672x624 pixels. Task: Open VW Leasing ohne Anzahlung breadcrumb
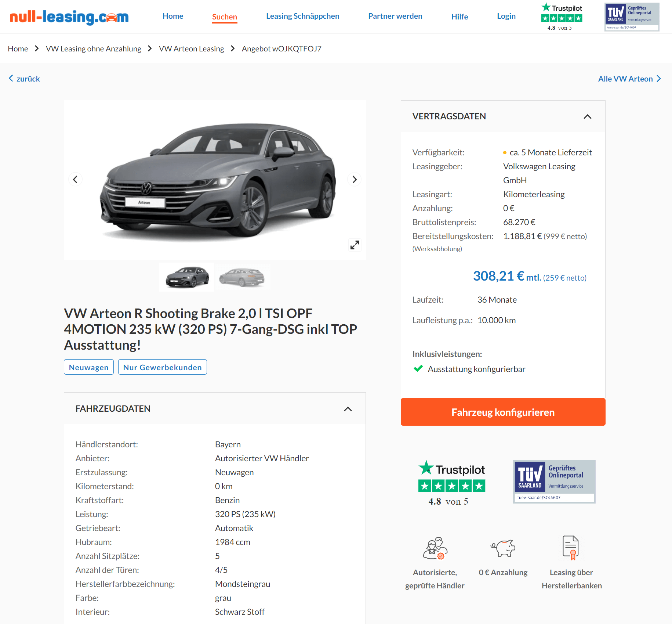(x=93, y=48)
